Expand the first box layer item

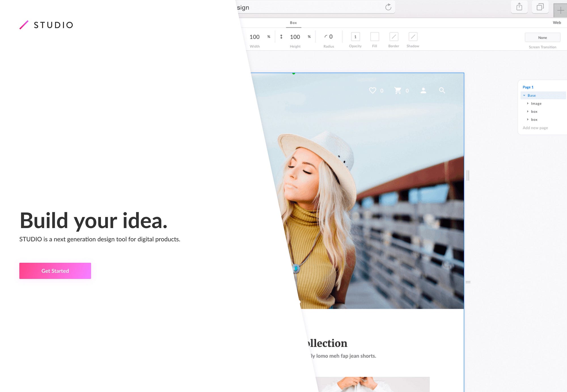point(528,111)
